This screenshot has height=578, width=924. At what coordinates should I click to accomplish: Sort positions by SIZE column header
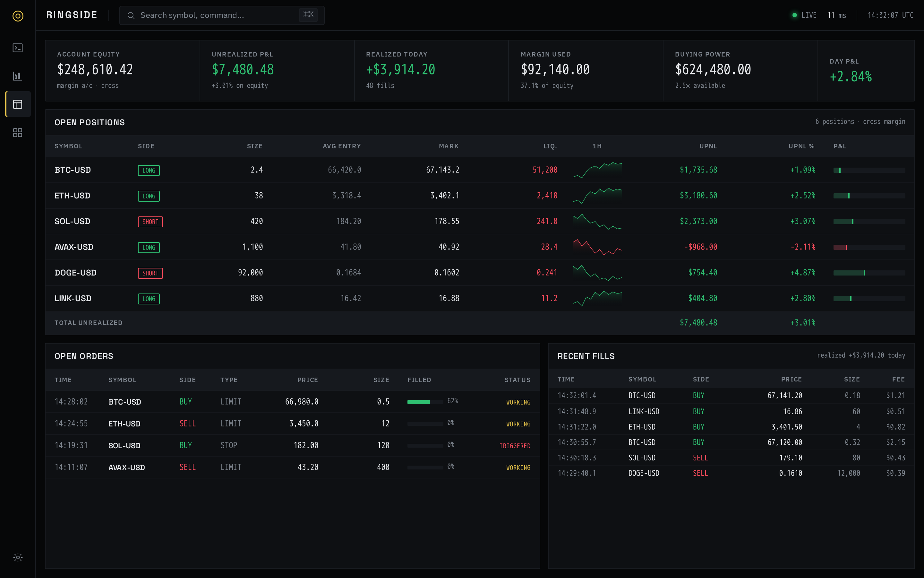click(x=255, y=146)
